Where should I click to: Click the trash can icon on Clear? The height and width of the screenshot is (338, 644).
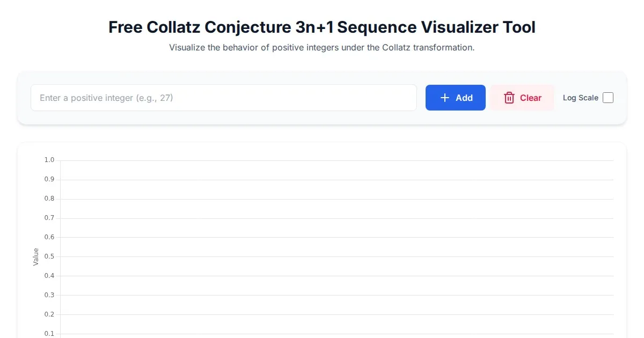tap(509, 98)
